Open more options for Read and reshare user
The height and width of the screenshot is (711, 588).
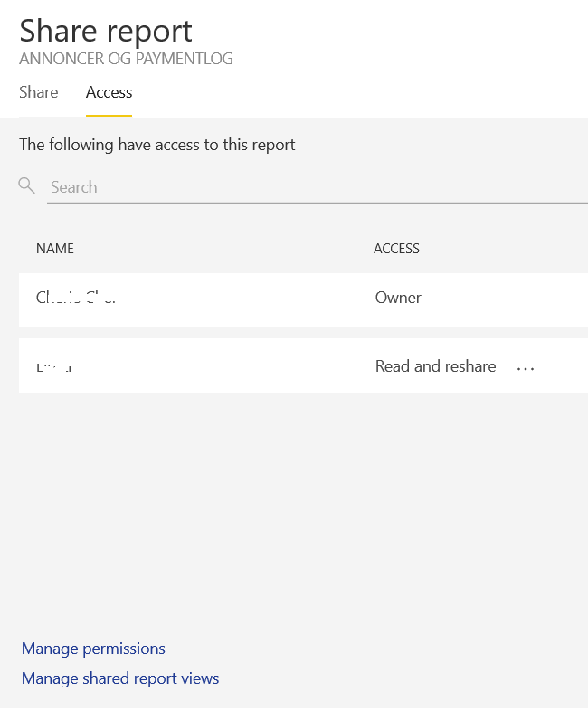point(526,369)
